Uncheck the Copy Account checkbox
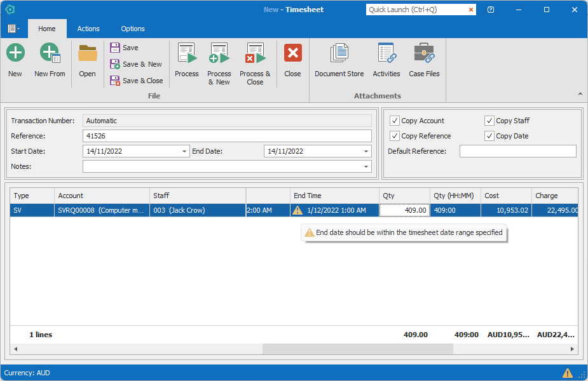588x381 pixels. coord(395,121)
